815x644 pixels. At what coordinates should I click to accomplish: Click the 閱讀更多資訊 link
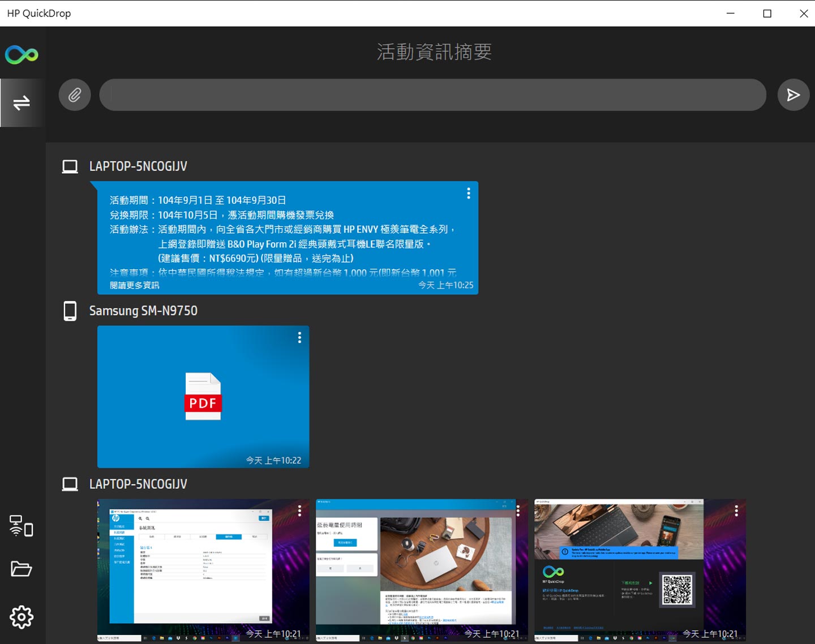(135, 285)
